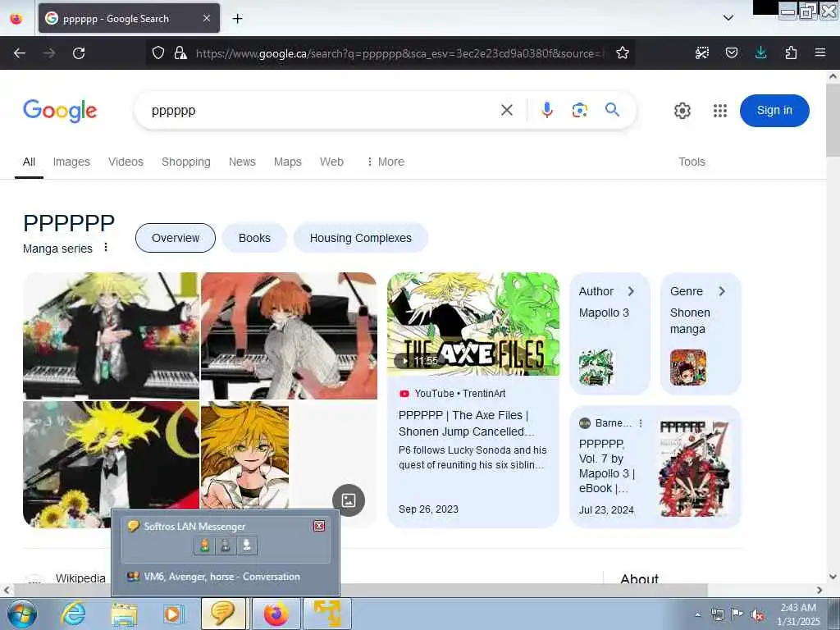Open the Firefox downloads arrow icon
The image size is (840, 630).
tap(760, 52)
